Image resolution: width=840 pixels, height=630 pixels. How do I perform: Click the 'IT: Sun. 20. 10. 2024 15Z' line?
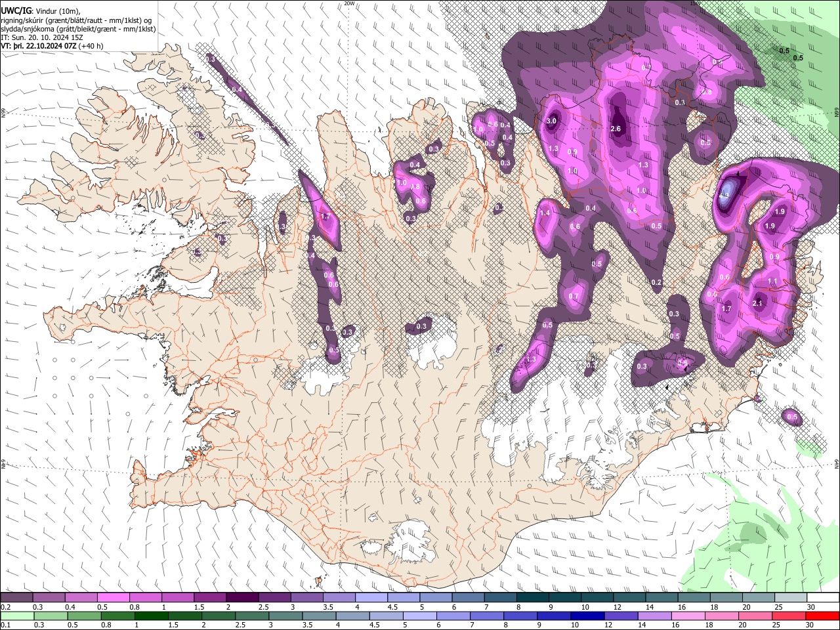42,37
